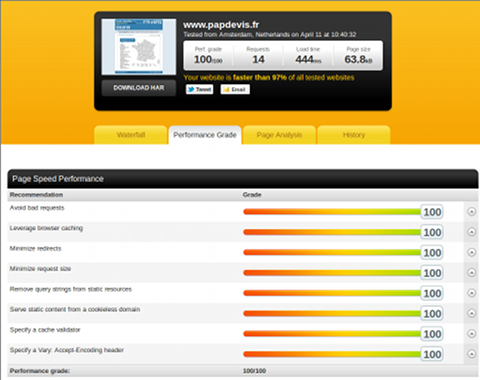Click the 100/100 performance grade total
Screen dimensions: 480x380
(x=254, y=371)
